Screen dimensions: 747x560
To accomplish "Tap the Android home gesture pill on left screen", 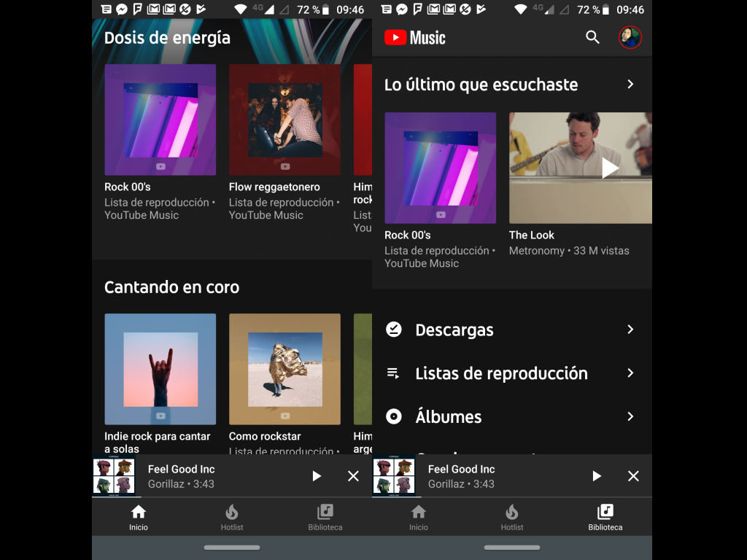I will coord(232,548).
